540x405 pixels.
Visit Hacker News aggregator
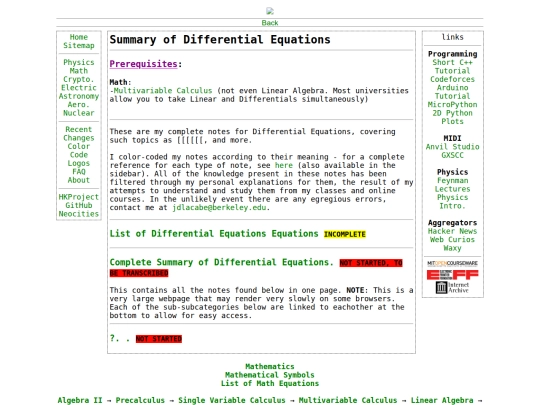click(x=452, y=231)
